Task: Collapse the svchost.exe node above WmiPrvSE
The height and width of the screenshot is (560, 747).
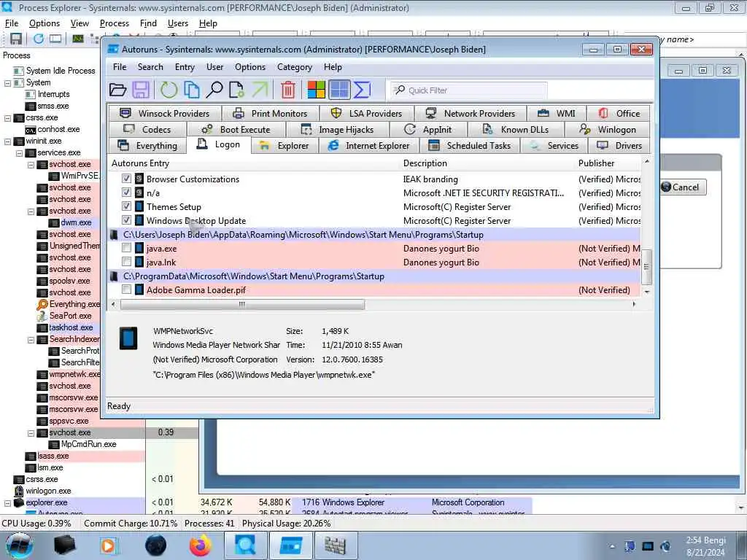Action: [x=31, y=165]
